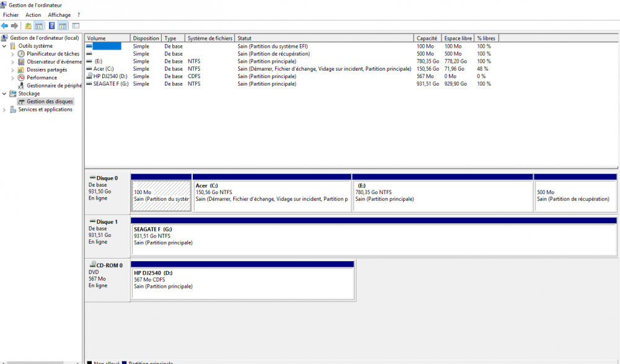Toggle the console tree toolbar icon
The image size is (620, 364).
pyautogui.click(x=38, y=26)
